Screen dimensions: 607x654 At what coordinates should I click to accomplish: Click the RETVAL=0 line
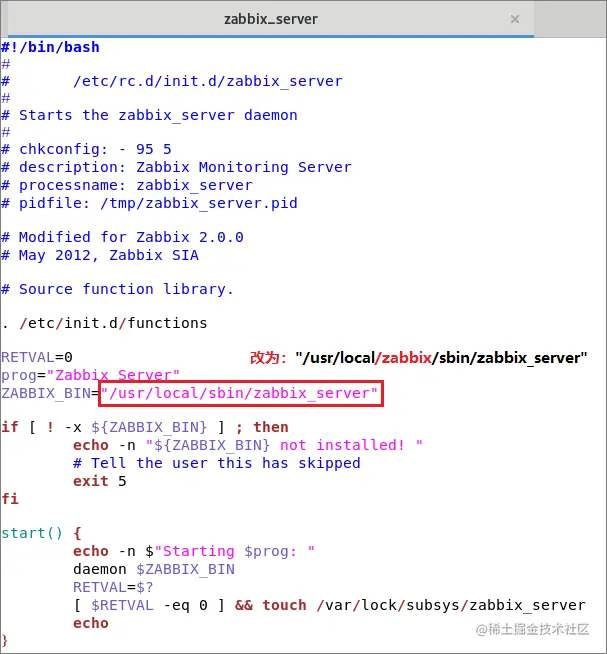click(x=37, y=357)
